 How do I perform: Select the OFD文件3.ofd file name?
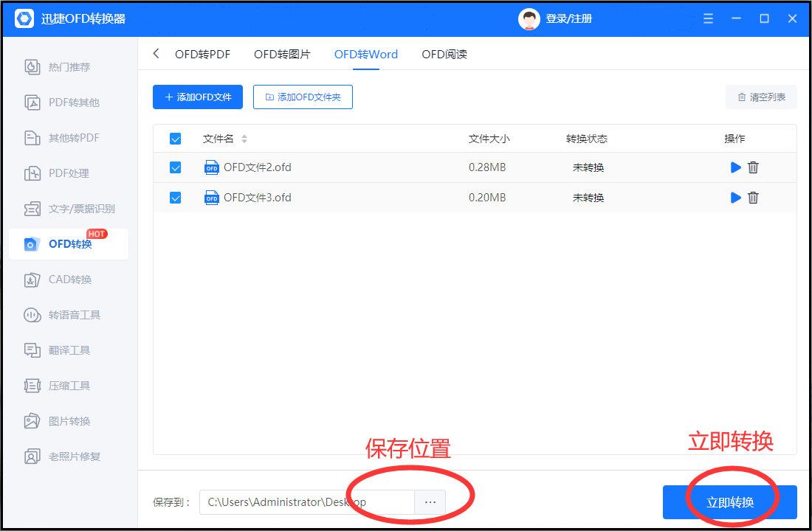coord(258,198)
